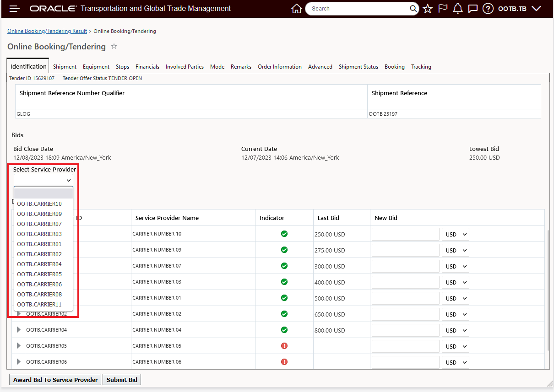Click green indicator for CARRIER NUMBER 01

[x=284, y=298]
